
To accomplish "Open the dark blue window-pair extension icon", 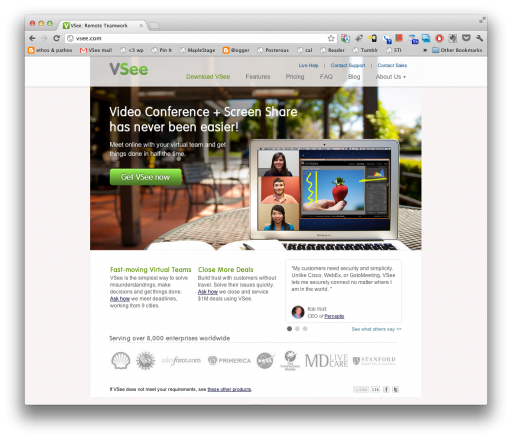I will pos(413,39).
